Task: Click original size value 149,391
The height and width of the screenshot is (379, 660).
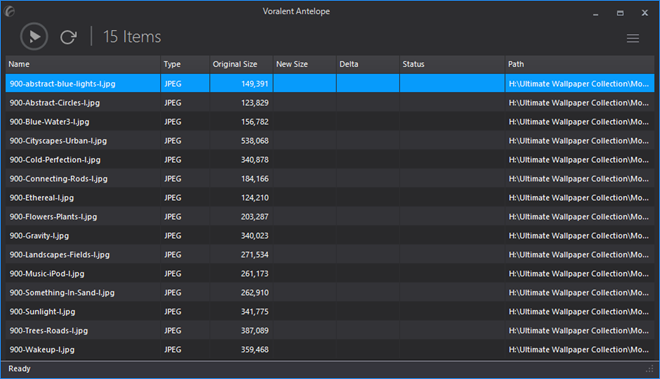Action: (x=255, y=84)
